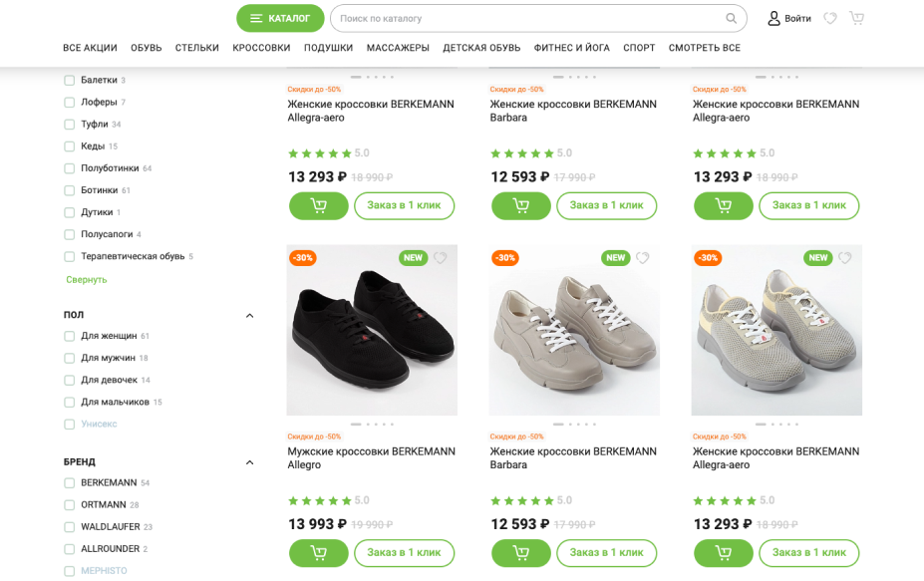This screenshot has height=581, width=924.
Task: Check the Балетки filter checkbox
Action: (x=70, y=80)
